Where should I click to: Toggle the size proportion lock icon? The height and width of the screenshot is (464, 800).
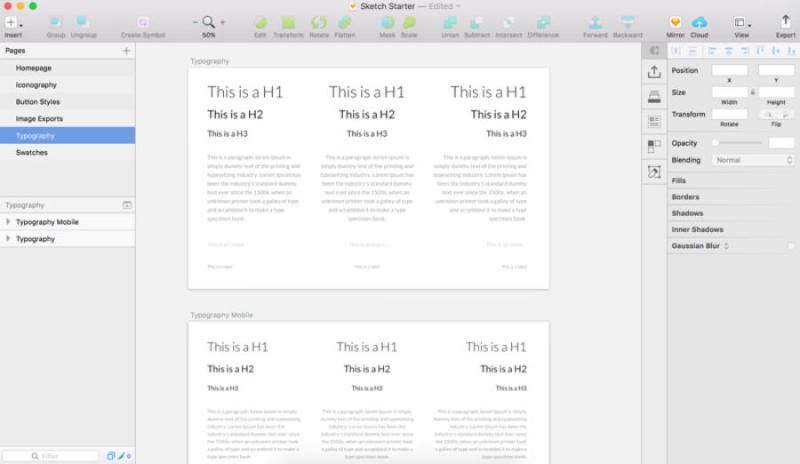(x=752, y=92)
